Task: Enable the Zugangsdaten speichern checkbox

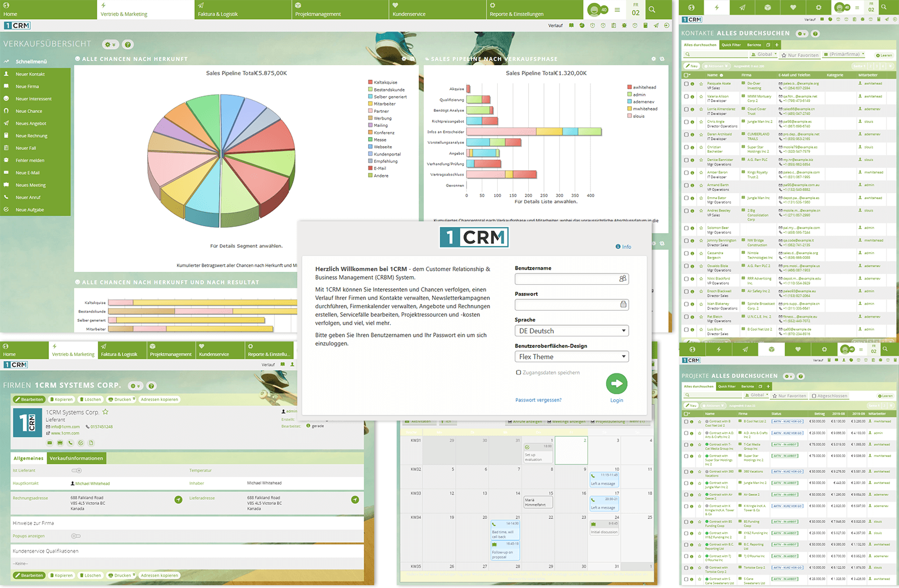Action: tap(518, 372)
